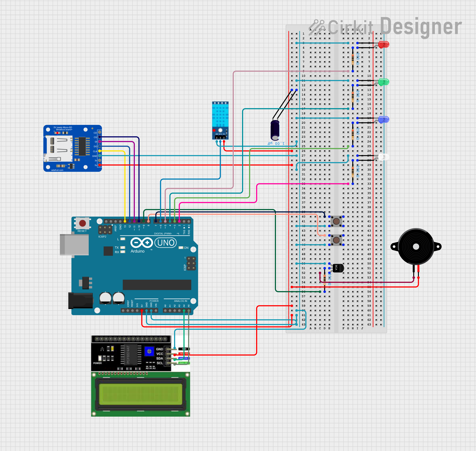Click the Arduino ICSP header
The height and width of the screenshot is (451, 476).
[x=191, y=263]
